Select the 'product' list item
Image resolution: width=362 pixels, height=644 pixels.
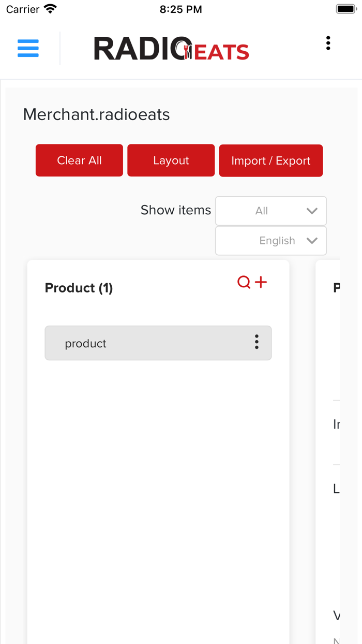pyautogui.click(x=145, y=343)
